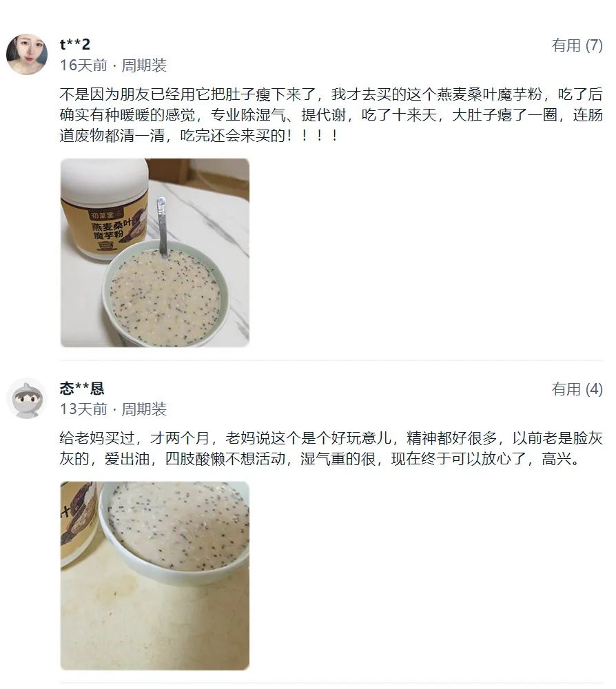Open the username 态**恩
The width and height of the screenshot is (616, 689).
[82, 388]
